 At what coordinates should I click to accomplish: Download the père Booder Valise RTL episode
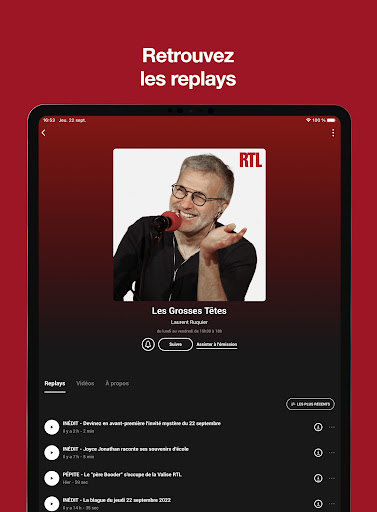(x=318, y=478)
